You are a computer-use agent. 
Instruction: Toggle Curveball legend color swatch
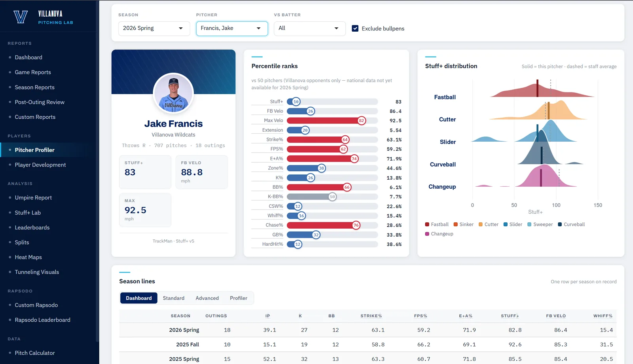[x=560, y=224]
